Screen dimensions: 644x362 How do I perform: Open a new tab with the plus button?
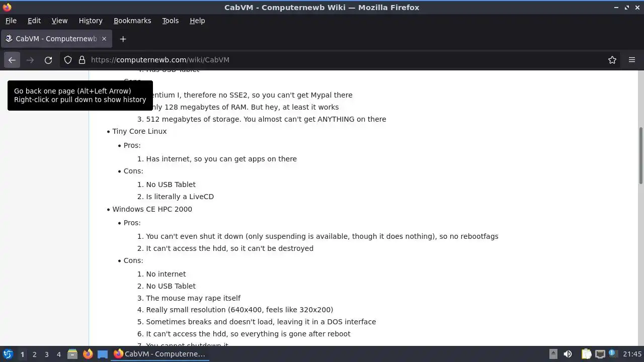pyautogui.click(x=123, y=39)
